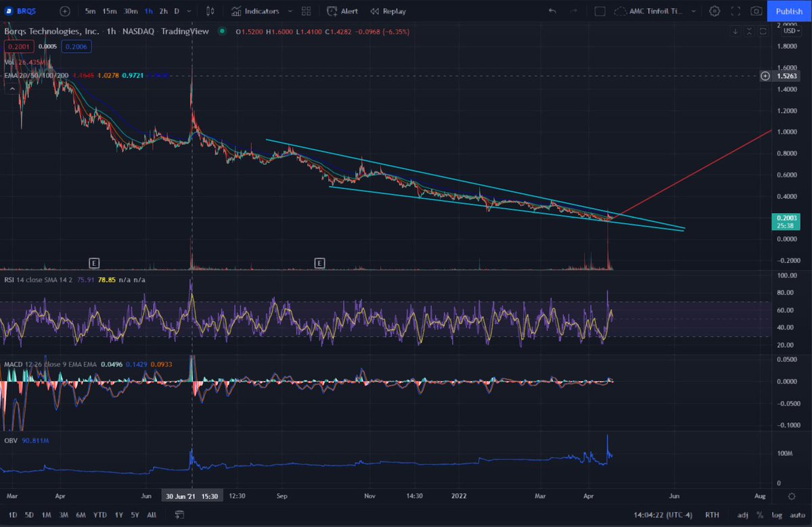Move pane down using arrow icon
This screenshot has width=812, height=527.
pos(736,32)
